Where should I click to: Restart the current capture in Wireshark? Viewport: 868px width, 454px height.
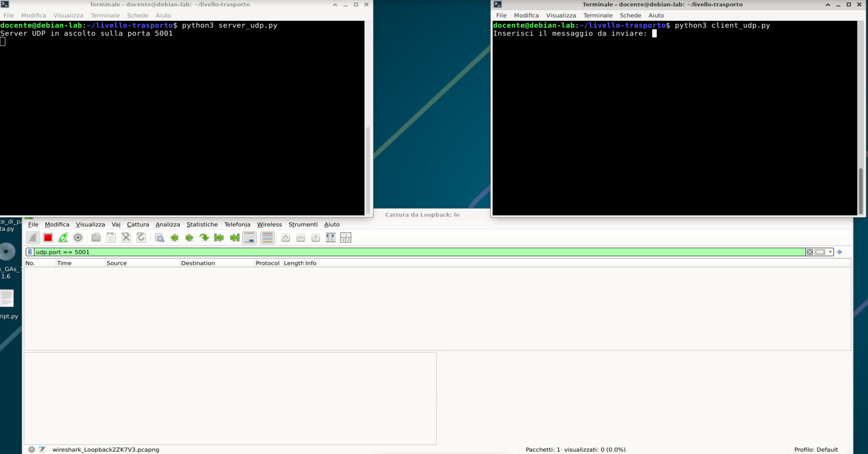63,238
